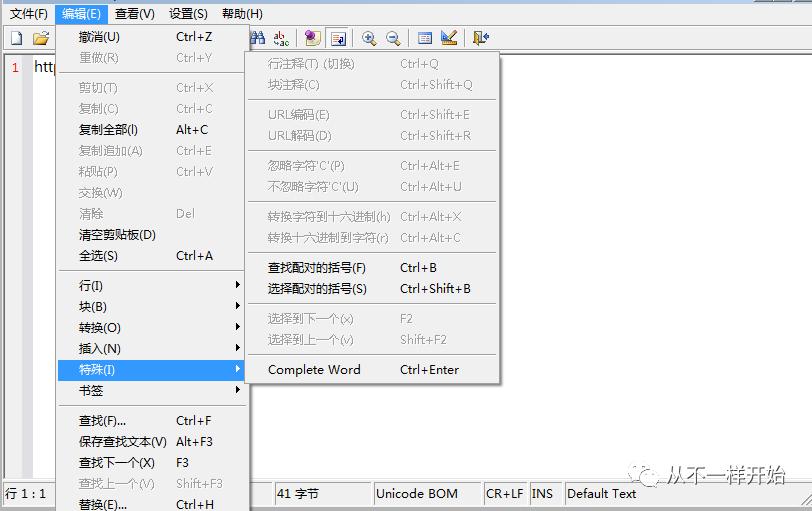The width and height of the screenshot is (812, 511).
Task: Click the Zoom Out magnifier icon
Action: (x=394, y=38)
